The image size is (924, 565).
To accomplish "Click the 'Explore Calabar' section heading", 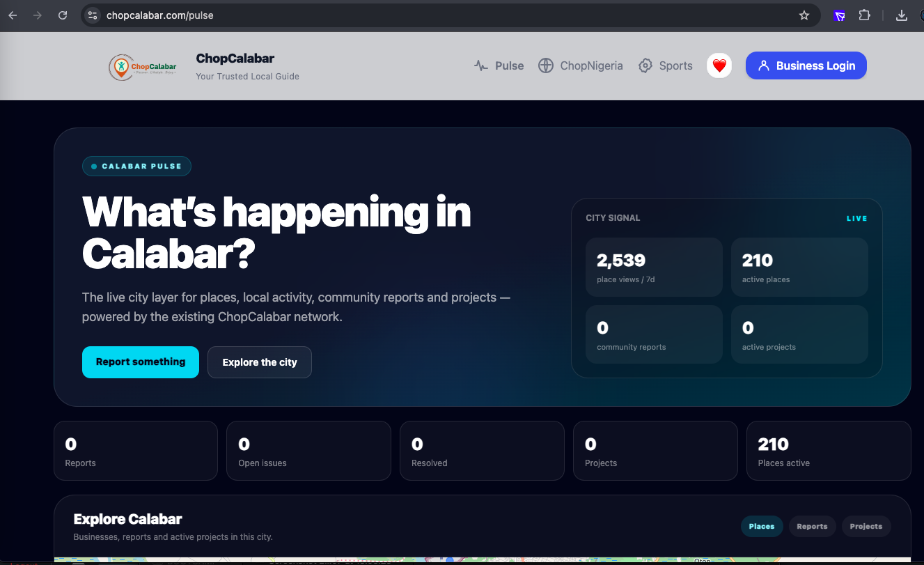I will click(127, 519).
